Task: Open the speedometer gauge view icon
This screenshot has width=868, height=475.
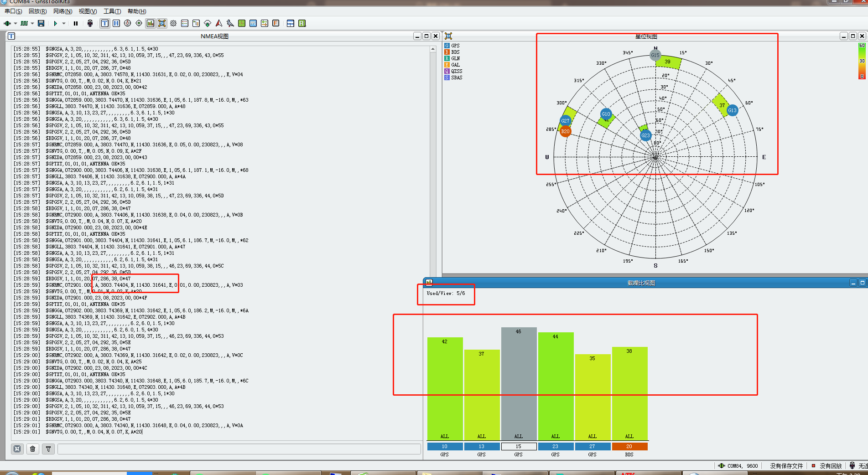Action: tap(128, 23)
